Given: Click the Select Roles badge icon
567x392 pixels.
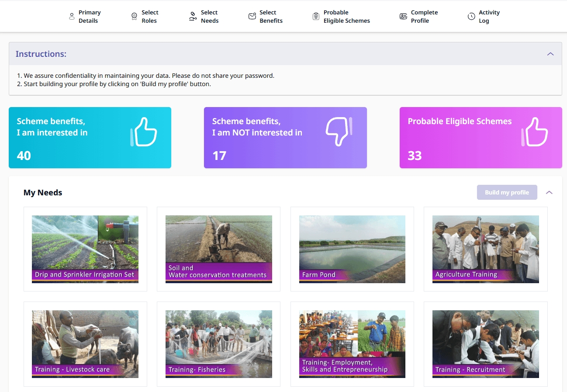Looking at the screenshot, I should pos(135,17).
